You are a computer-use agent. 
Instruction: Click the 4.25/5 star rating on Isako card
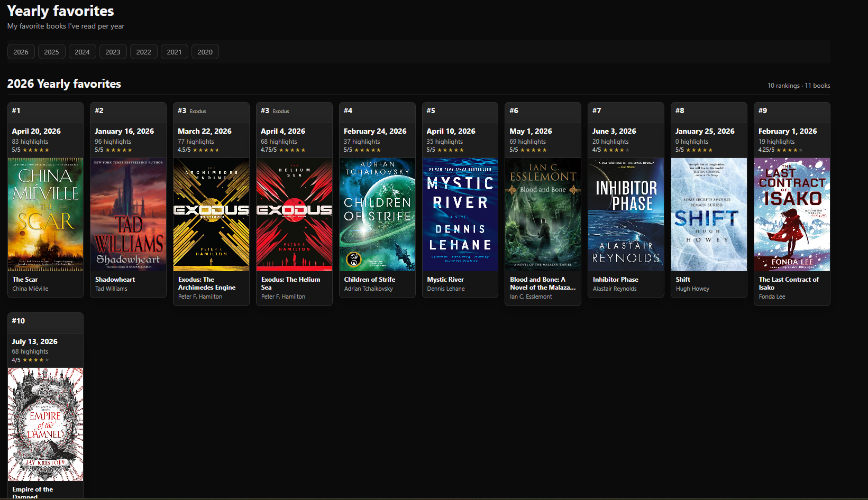click(x=781, y=150)
